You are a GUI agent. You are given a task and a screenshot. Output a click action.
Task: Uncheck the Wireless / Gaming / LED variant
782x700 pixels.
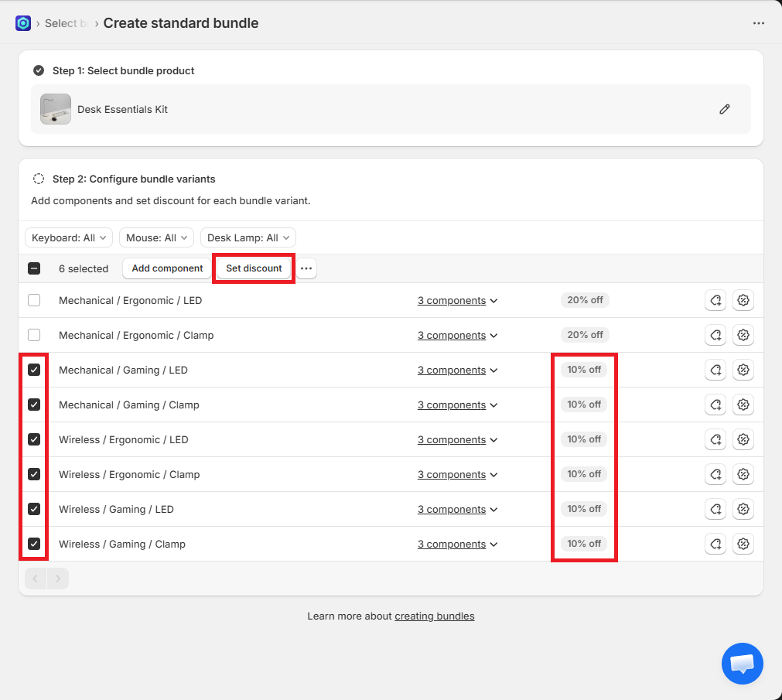pyautogui.click(x=34, y=509)
